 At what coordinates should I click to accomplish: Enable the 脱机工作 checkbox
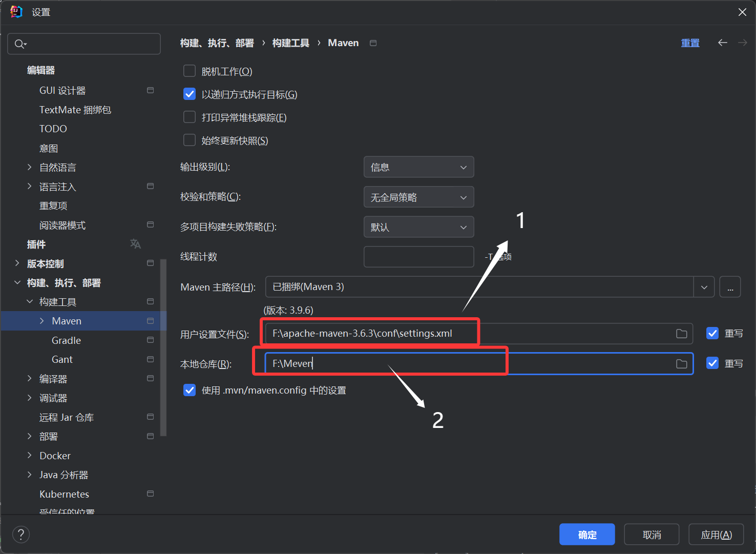click(x=190, y=71)
